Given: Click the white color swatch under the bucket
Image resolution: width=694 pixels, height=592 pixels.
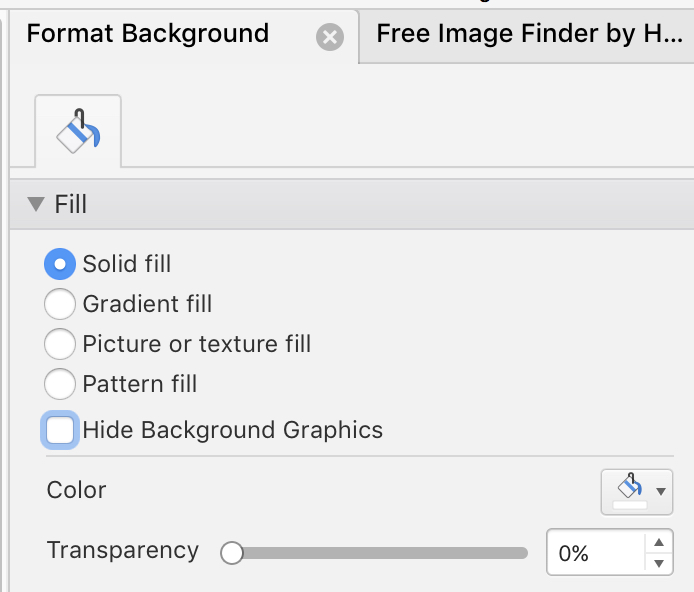Looking at the screenshot, I should click(630, 505).
